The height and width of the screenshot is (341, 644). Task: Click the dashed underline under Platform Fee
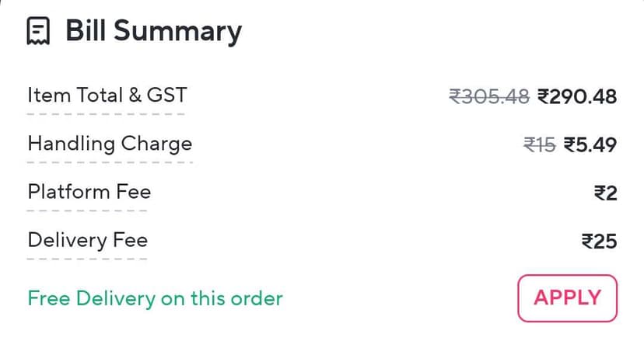(89, 211)
